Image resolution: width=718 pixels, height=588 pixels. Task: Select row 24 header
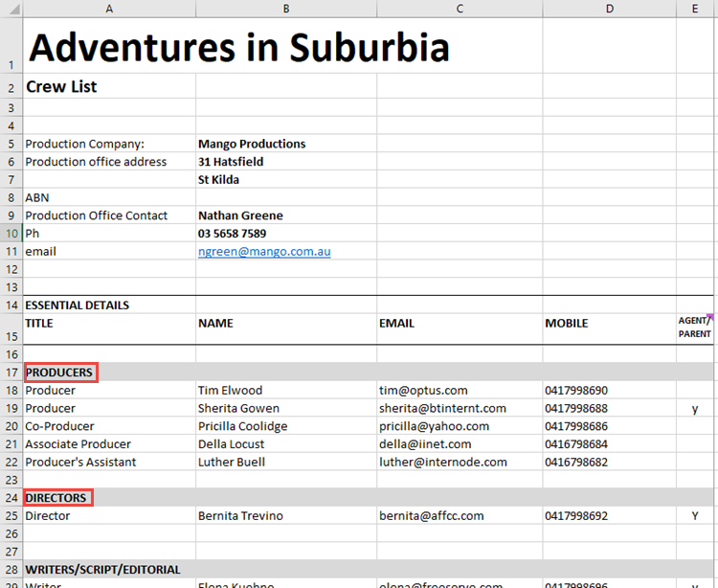pyautogui.click(x=11, y=498)
